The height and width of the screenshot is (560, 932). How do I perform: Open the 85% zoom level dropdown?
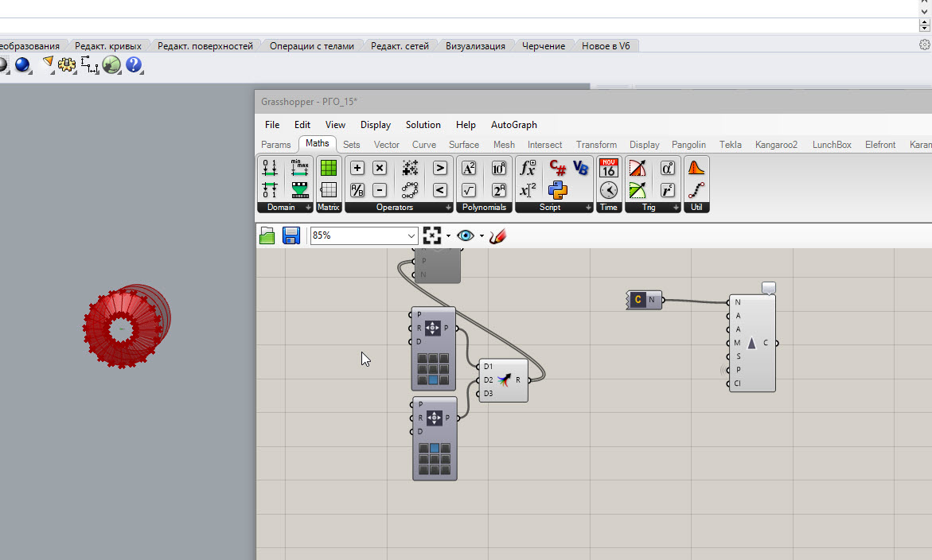[x=411, y=235]
